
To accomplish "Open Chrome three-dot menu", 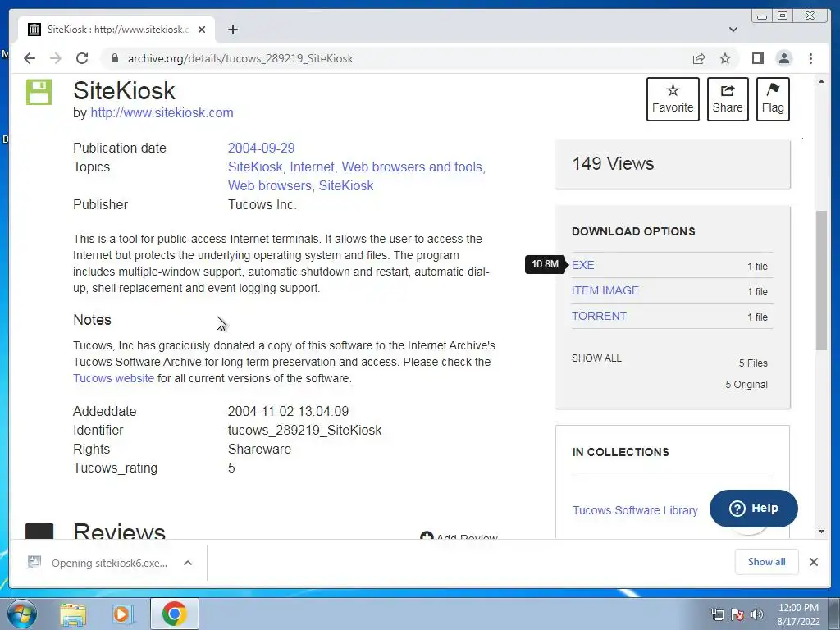I will click(x=810, y=58).
